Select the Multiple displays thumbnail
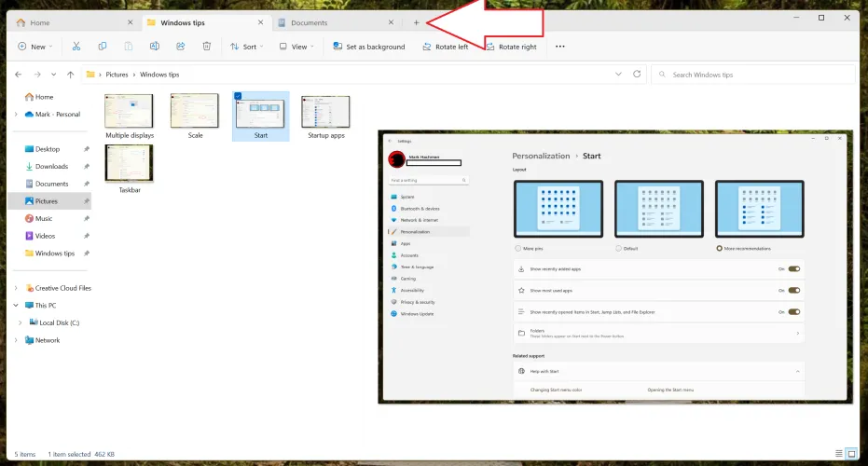The image size is (868, 466). (x=130, y=112)
